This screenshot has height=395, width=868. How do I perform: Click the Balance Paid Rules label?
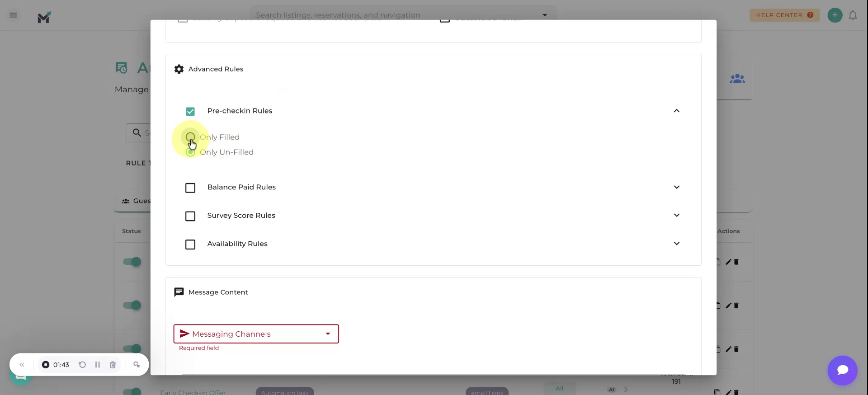241,187
